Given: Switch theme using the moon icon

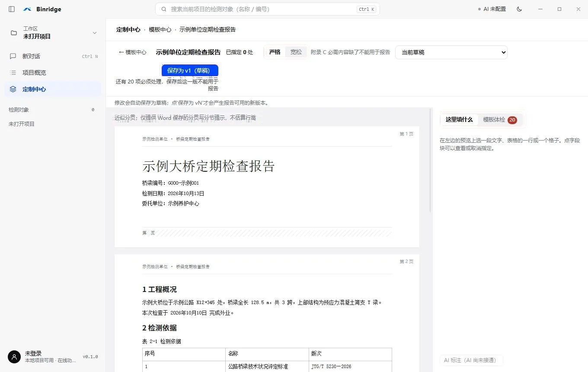Looking at the screenshot, I should point(519,9).
